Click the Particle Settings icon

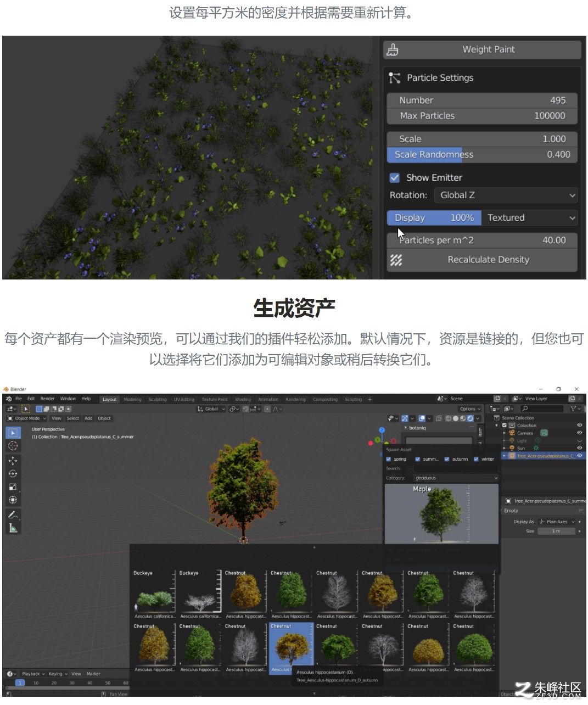394,78
